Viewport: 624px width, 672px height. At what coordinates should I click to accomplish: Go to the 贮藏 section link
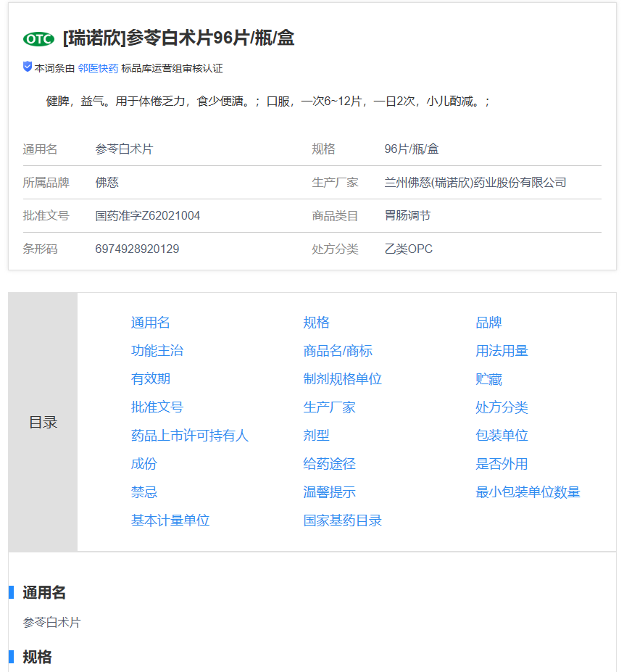click(x=488, y=379)
